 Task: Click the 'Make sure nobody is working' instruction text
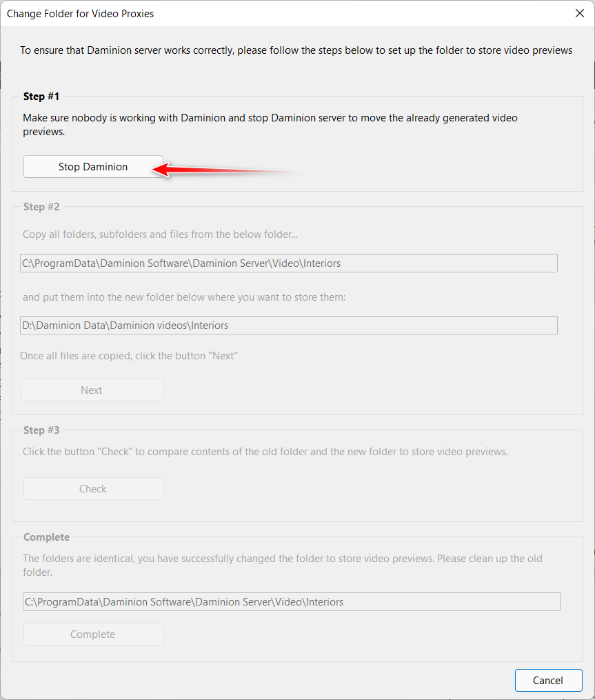[x=270, y=125]
